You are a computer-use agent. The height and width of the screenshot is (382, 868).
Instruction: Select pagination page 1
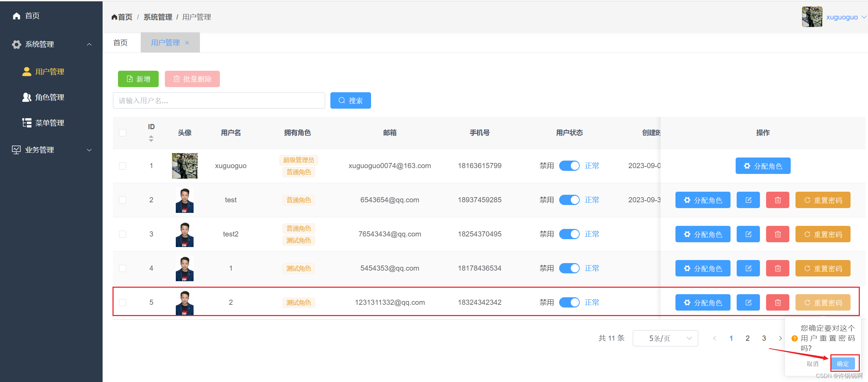pos(731,338)
